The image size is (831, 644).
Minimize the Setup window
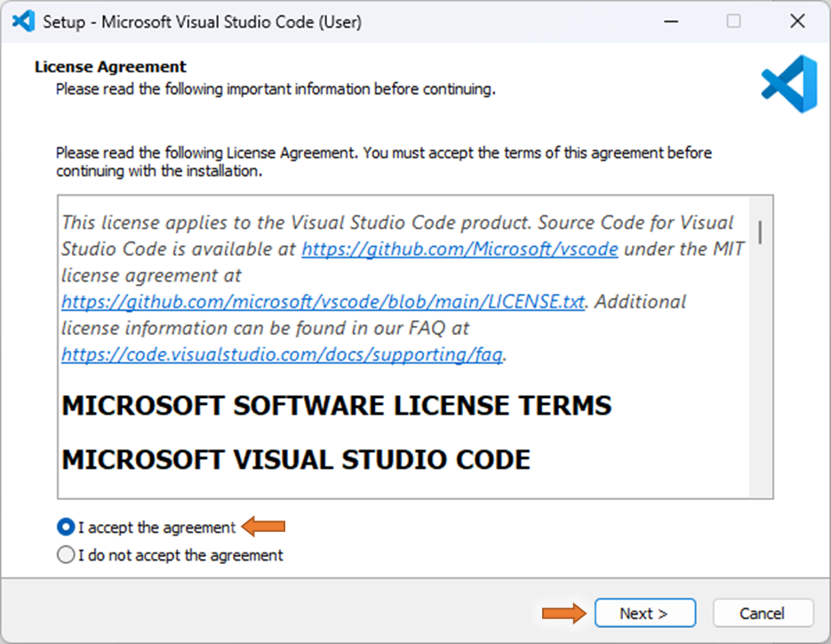pyautogui.click(x=671, y=21)
